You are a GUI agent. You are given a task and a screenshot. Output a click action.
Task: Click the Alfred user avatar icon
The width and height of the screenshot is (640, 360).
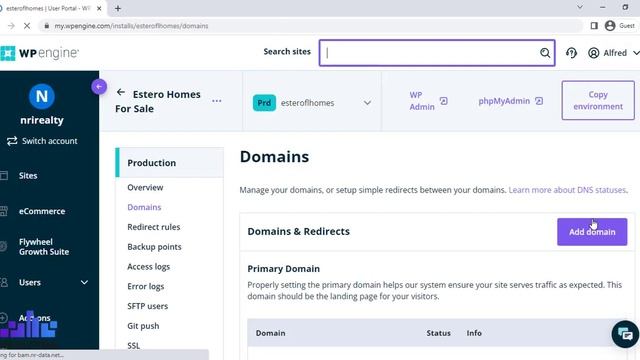[593, 53]
